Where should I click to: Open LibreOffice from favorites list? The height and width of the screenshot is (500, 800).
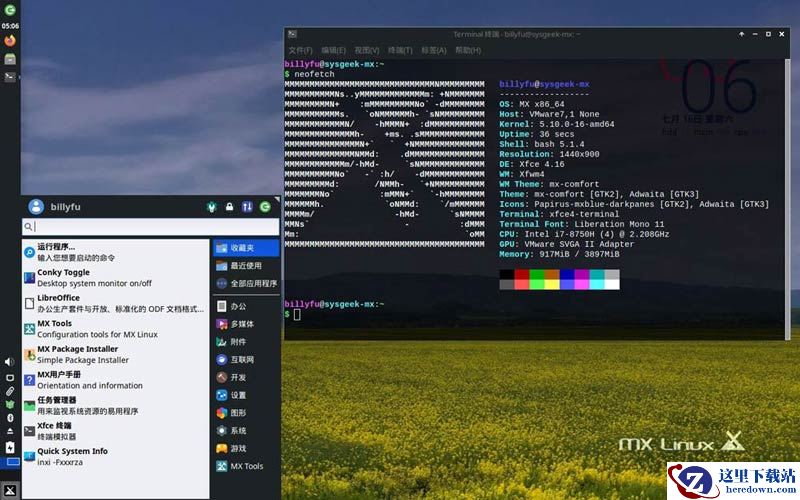pyautogui.click(x=116, y=303)
